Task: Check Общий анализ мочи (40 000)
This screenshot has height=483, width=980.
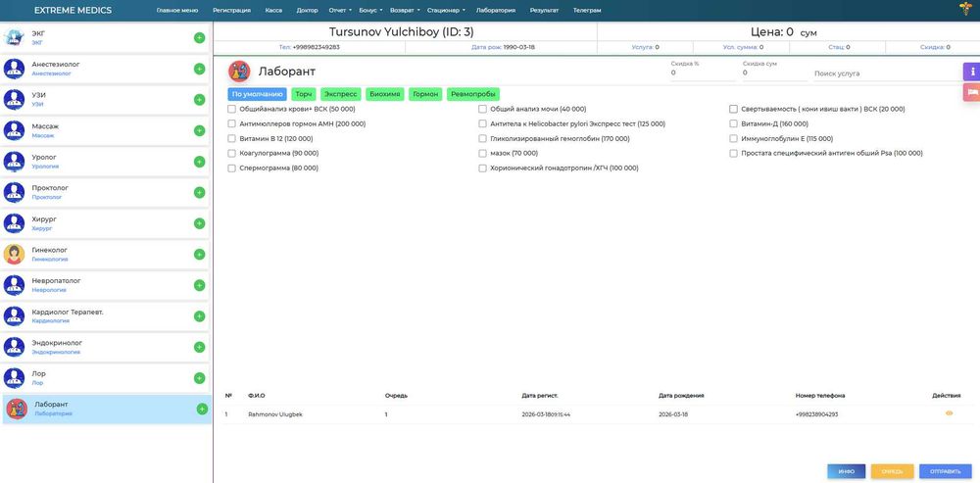Action: pos(482,110)
